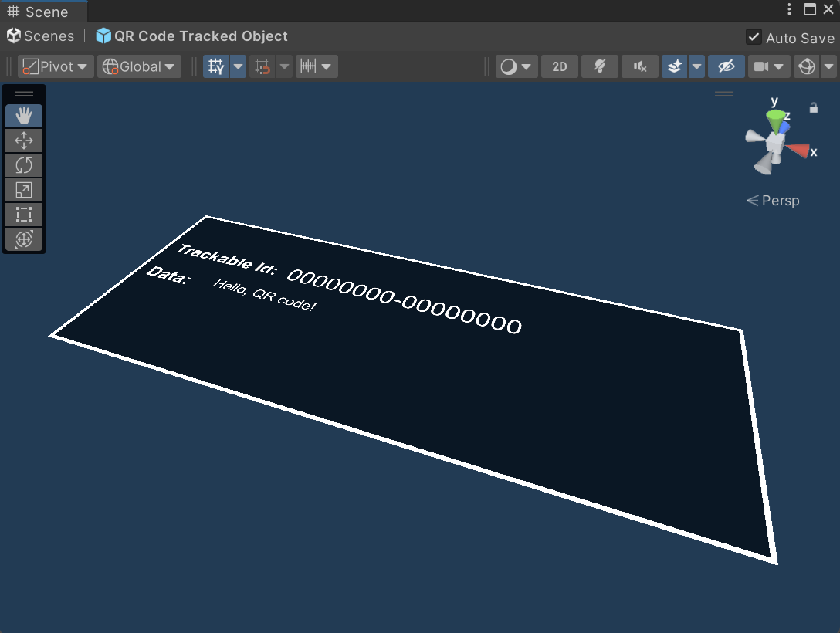Screen dimensions: 840x633
Task: Toggle hidden objects visibility icon
Action: click(727, 66)
